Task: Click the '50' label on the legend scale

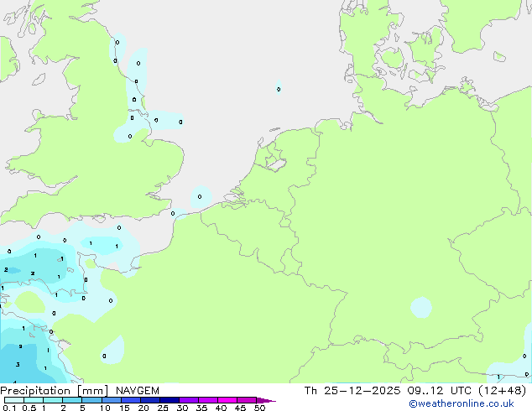Action: coord(259,408)
